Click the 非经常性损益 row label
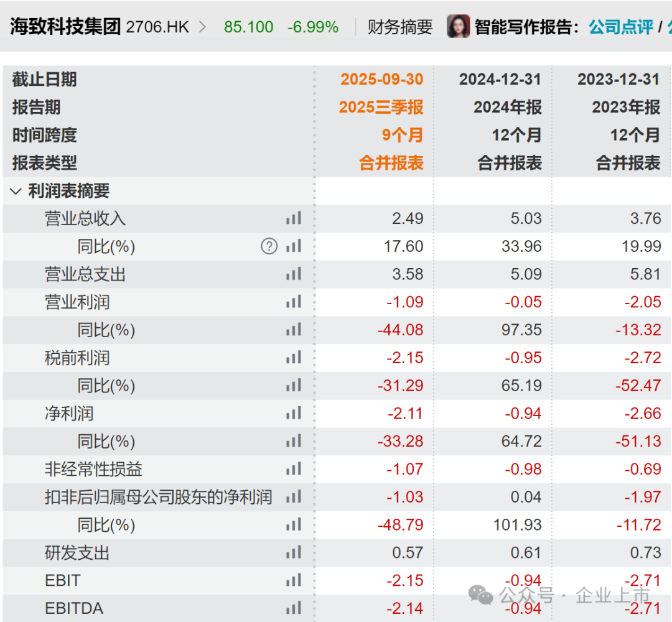 (93, 469)
